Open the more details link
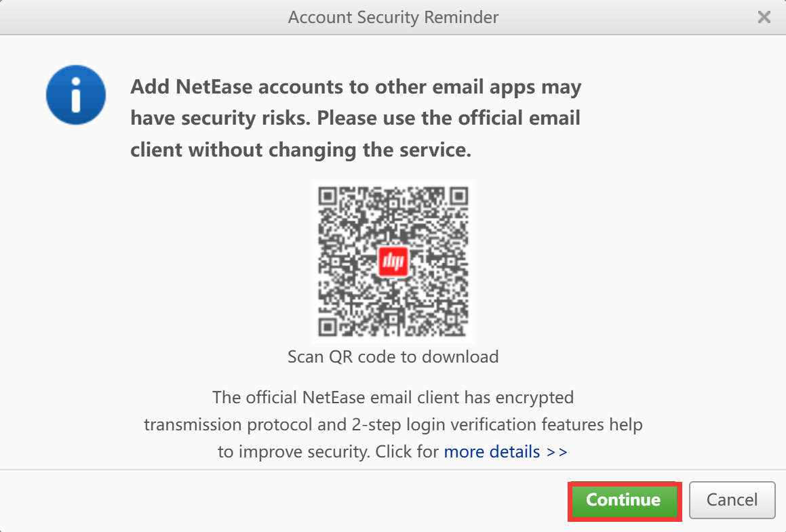Image resolution: width=786 pixels, height=532 pixels. (492, 452)
